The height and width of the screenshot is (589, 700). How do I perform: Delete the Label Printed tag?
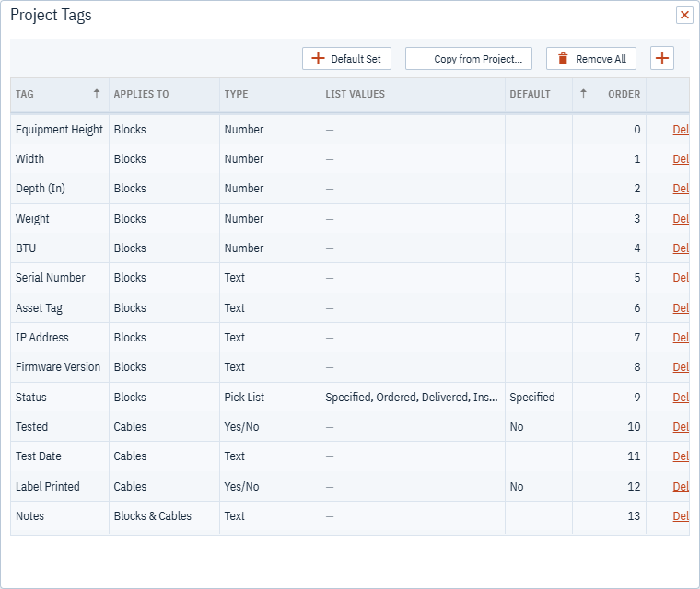(681, 486)
